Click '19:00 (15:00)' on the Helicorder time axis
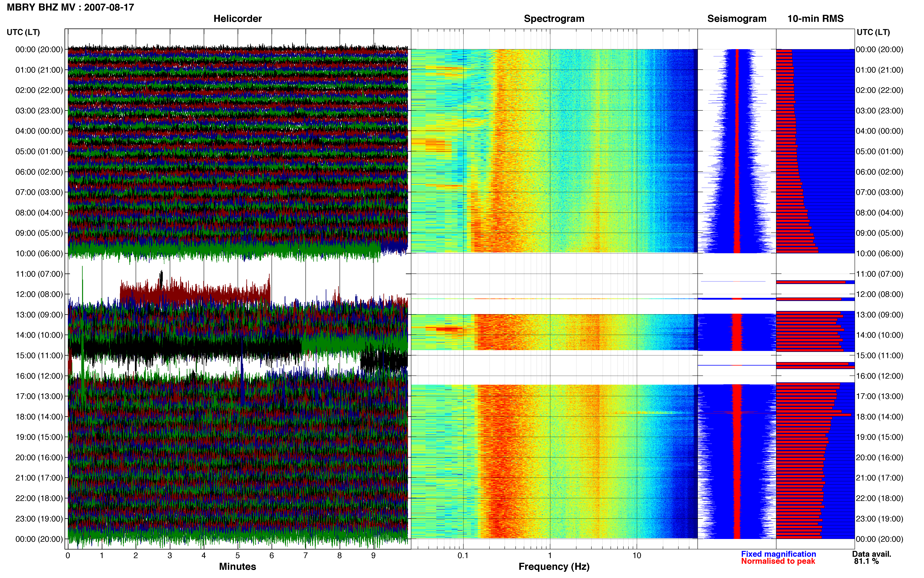This screenshot has height=578, width=924. [x=39, y=437]
